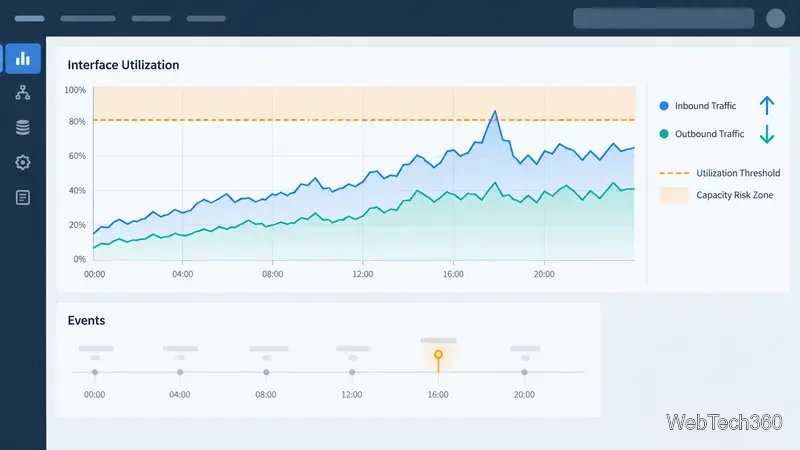The width and height of the screenshot is (800, 450).
Task: Click the 12:00 label in Events timeline
Action: 352,394
